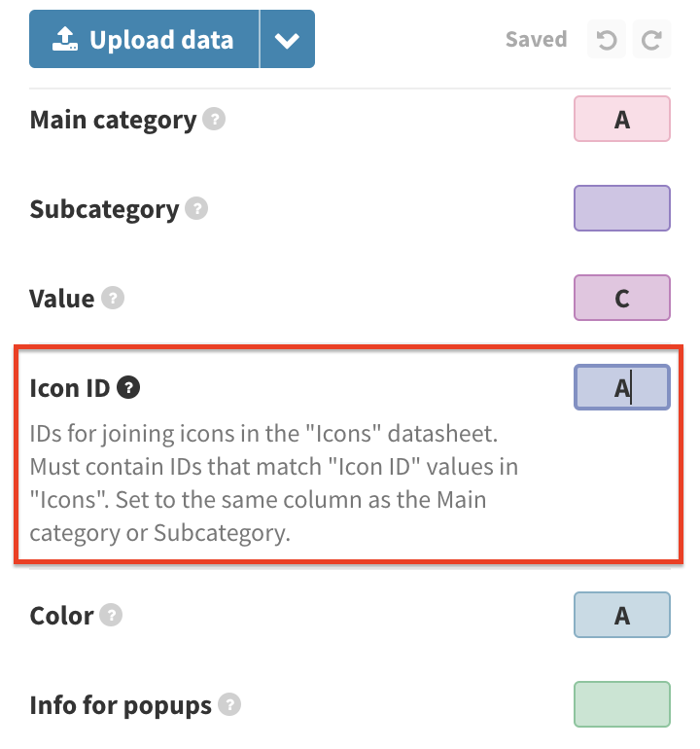
Task: Select the Value column input showing C
Action: (621, 298)
